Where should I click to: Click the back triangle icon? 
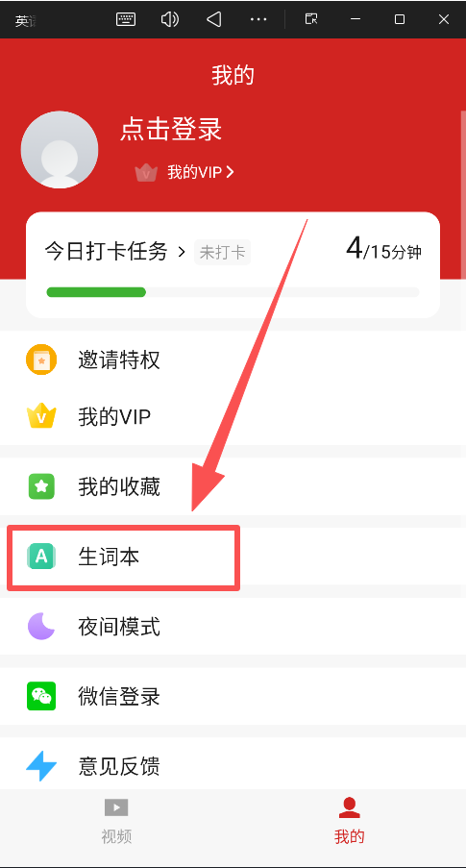214,19
